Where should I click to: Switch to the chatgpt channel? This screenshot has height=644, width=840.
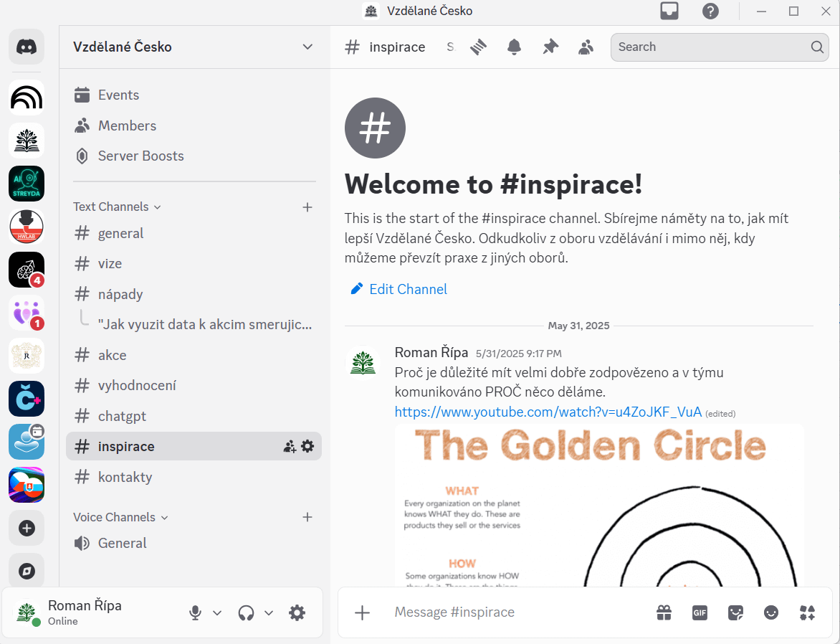click(x=194, y=416)
